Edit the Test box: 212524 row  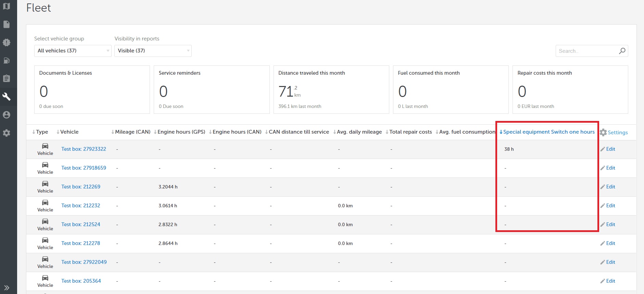pyautogui.click(x=608, y=224)
